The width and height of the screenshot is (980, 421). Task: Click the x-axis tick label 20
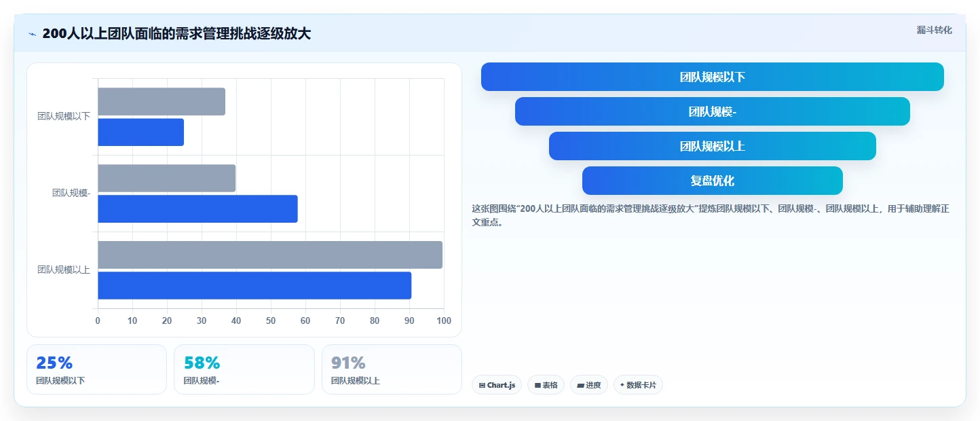(x=167, y=321)
